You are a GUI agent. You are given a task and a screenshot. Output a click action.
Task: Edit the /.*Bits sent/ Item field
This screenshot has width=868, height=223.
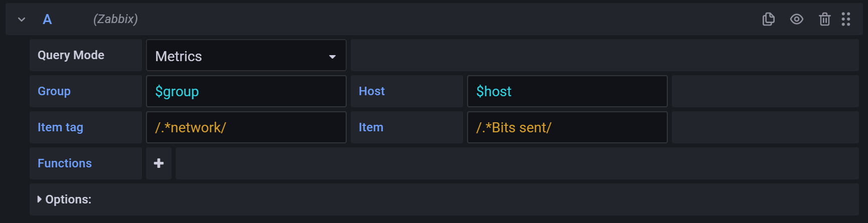click(x=567, y=127)
